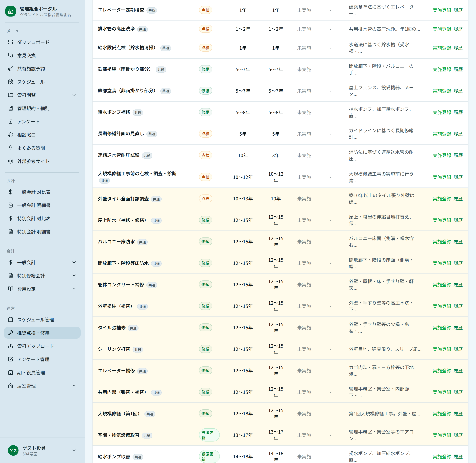
Task: Click the 点検 badge on 排水管の高圧洗浄
Action: [x=206, y=29]
